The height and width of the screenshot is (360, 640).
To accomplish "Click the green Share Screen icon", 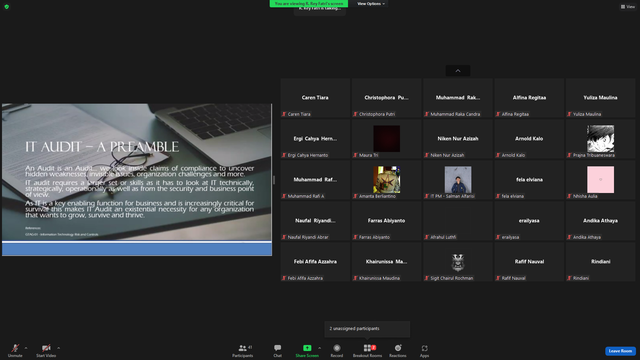I will click(307, 348).
